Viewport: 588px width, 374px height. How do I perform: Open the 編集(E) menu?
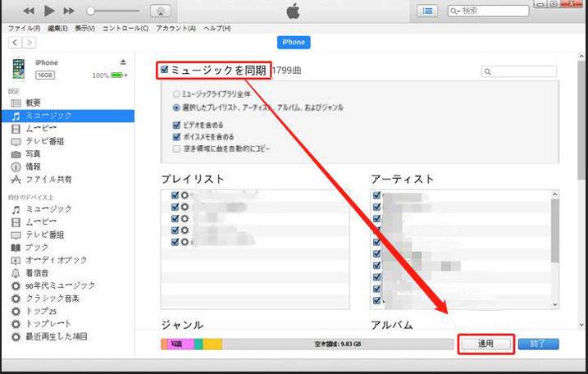pyautogui.click(x=57, y=29)
